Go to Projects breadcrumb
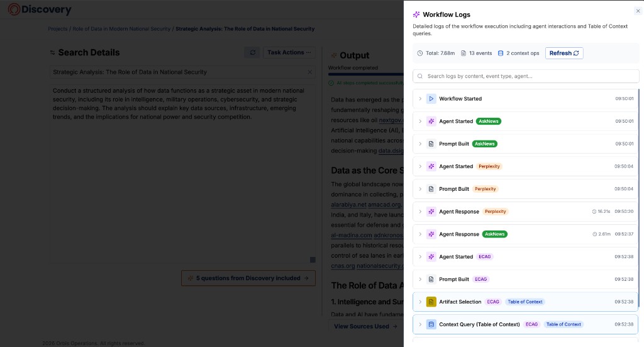 (57, 29)
